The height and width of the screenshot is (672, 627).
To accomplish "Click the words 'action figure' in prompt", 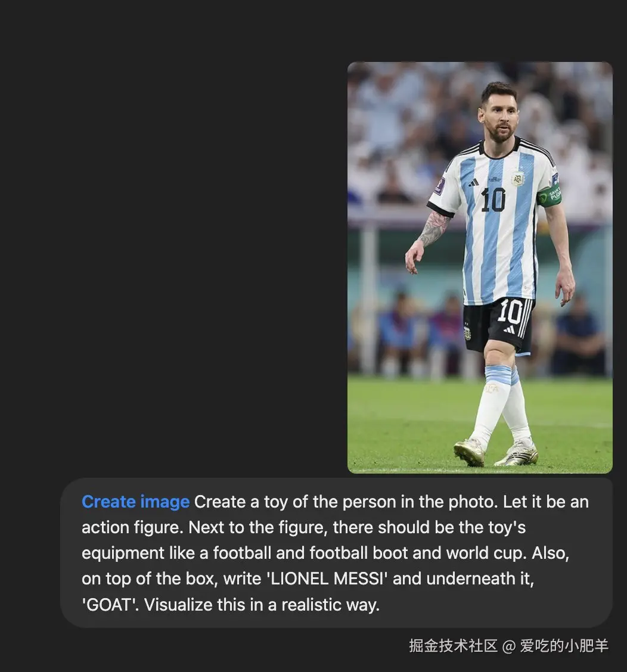I will tap(132, 527).
